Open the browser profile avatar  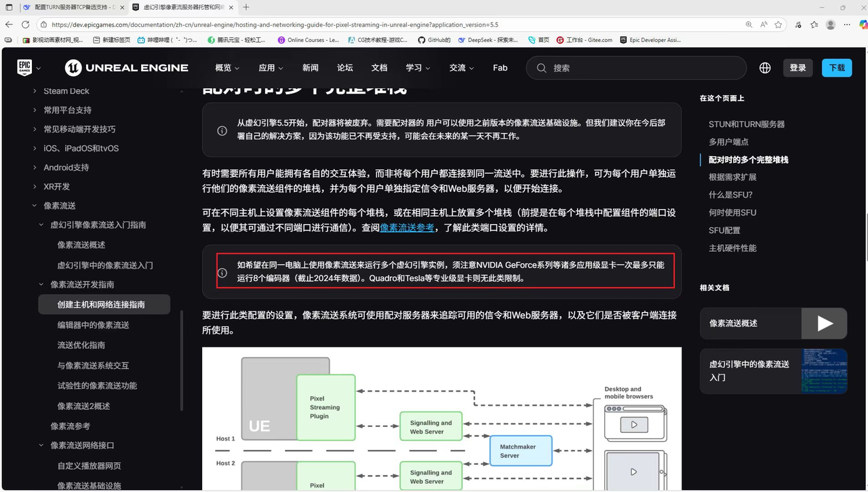(x=830, y=24)
